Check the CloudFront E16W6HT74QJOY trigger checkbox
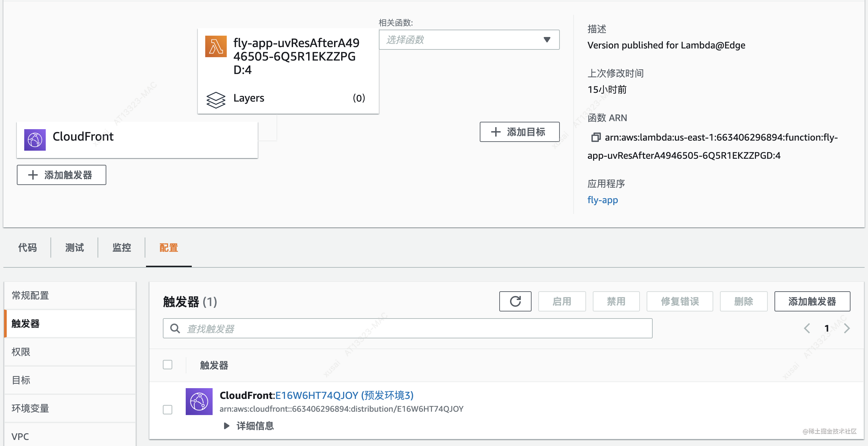Screen dimensions: 868x446 pyautogui.click(x=168, y=410)
